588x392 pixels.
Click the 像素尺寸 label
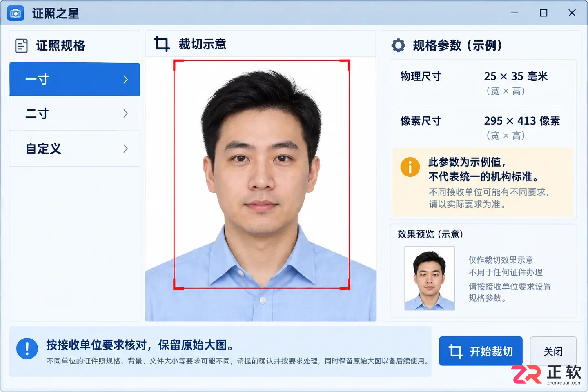pos(421,121)
